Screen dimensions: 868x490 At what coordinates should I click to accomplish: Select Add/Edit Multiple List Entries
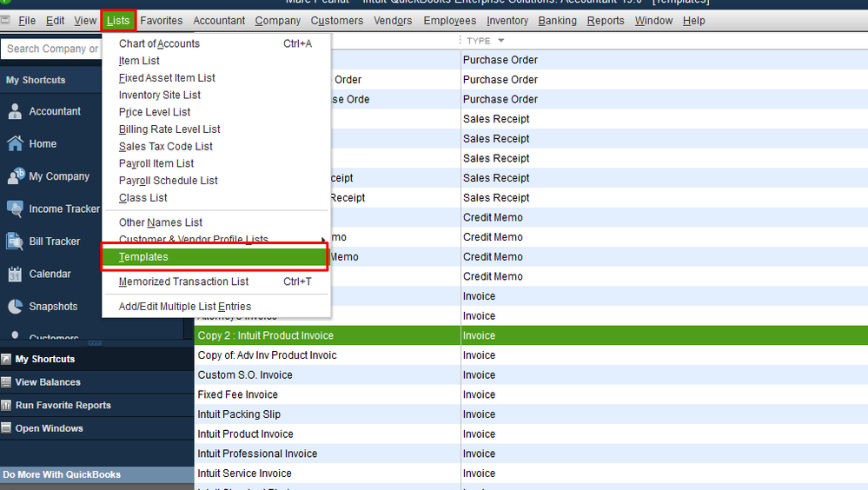pos(216,307)
